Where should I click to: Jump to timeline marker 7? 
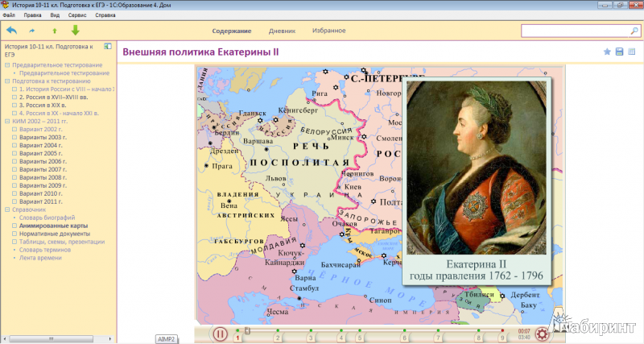coord(438,338)
